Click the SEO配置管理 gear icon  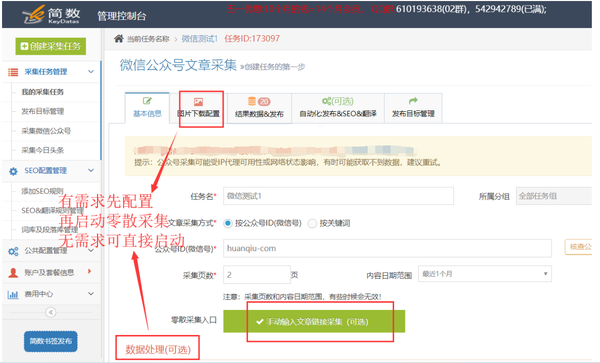13,171
